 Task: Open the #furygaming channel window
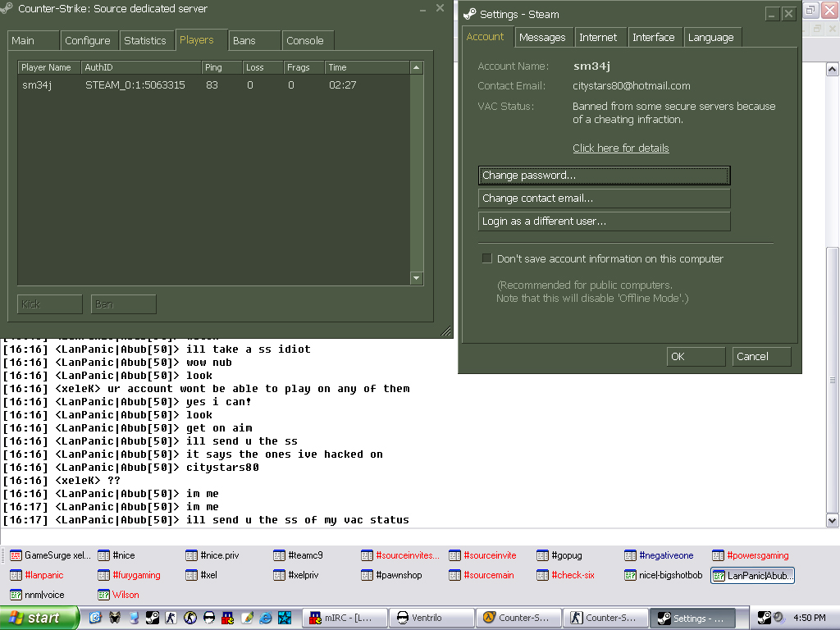[x=129, y=575]
